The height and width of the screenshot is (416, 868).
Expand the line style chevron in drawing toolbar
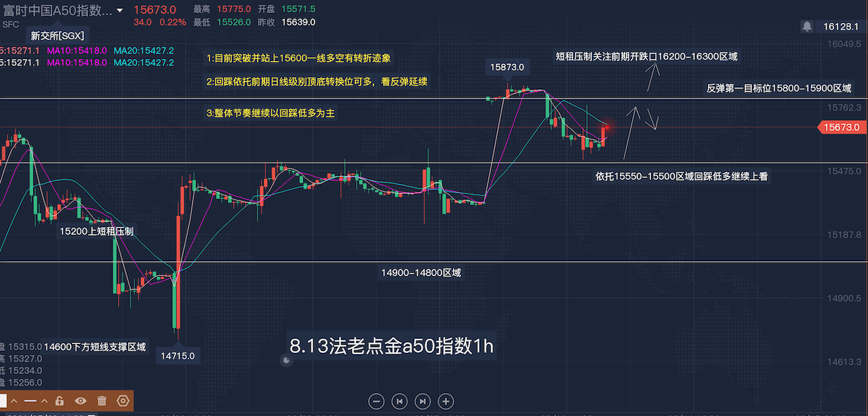[x=45, y=400]
